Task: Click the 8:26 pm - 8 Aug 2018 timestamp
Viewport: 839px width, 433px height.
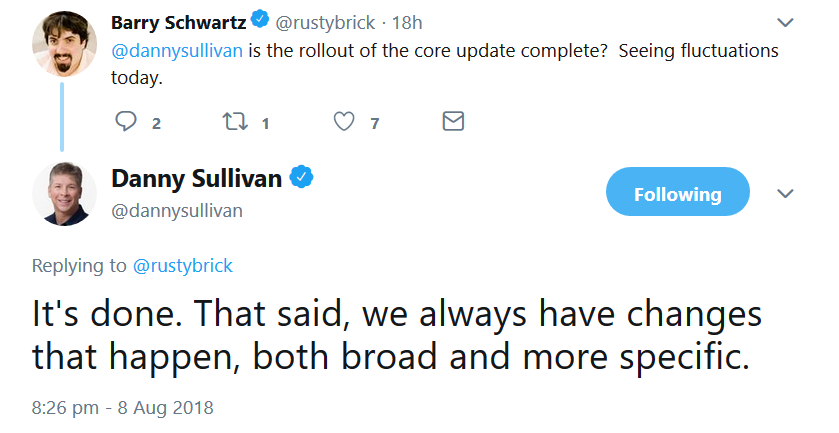Action: [x=123, y=408]
